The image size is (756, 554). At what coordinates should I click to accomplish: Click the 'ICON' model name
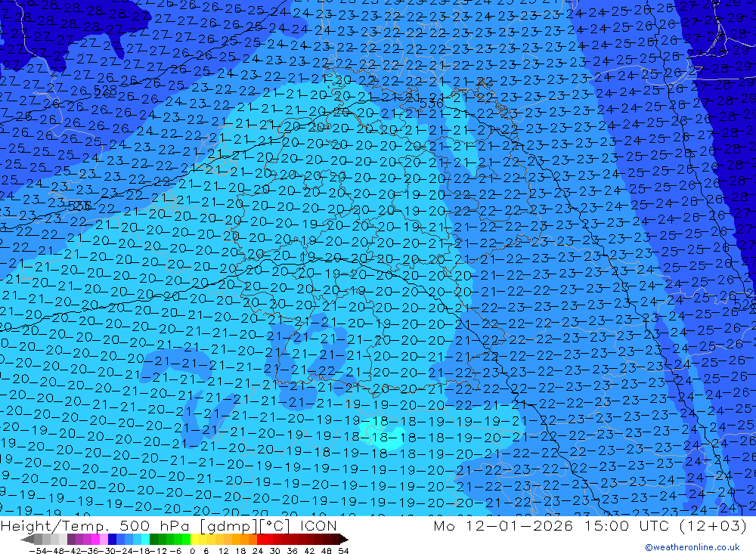coord(318,525)
